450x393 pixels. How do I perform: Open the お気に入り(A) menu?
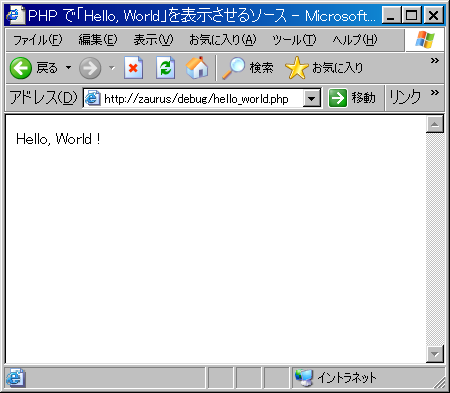(x=223, y=40)
